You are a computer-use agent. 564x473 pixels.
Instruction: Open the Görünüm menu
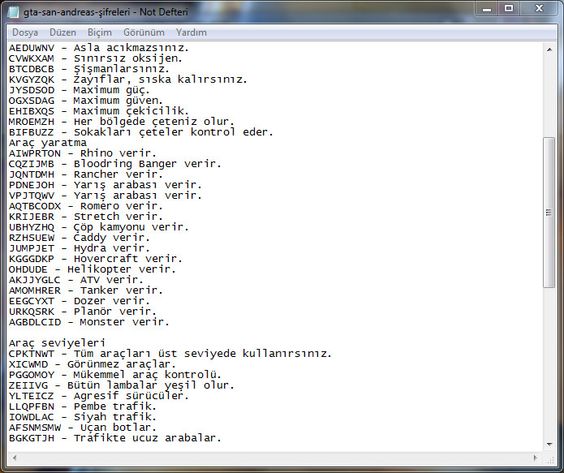pos(144,32)
